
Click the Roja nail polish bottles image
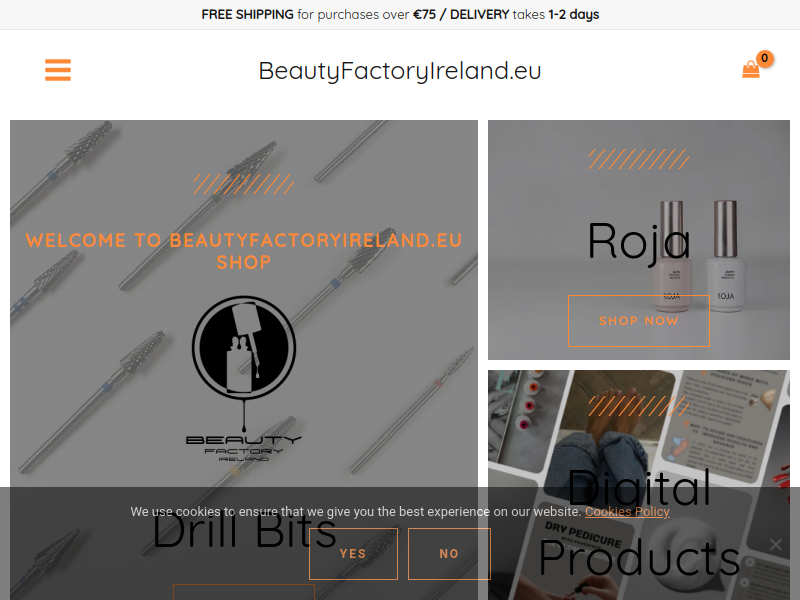(698, 257)
